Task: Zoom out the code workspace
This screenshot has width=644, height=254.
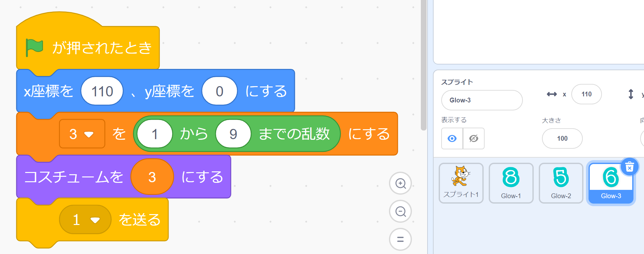Action: point(400,211)
